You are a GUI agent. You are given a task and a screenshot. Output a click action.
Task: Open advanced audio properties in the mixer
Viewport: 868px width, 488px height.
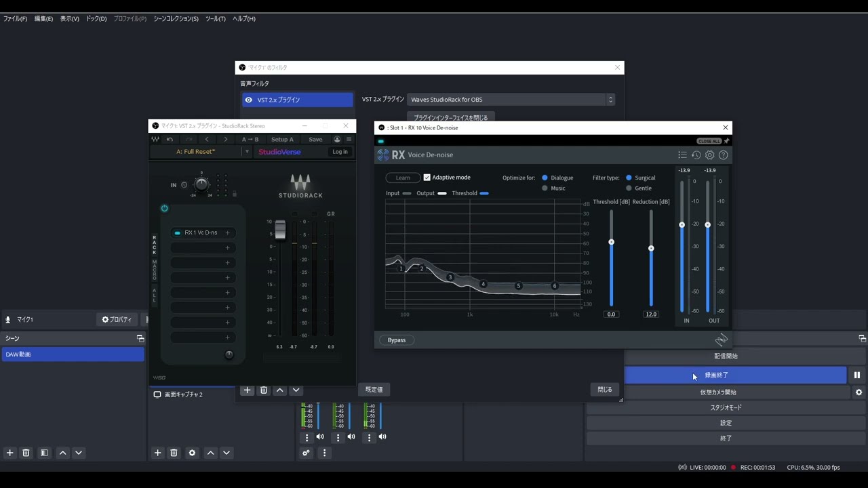click(307, 453)
